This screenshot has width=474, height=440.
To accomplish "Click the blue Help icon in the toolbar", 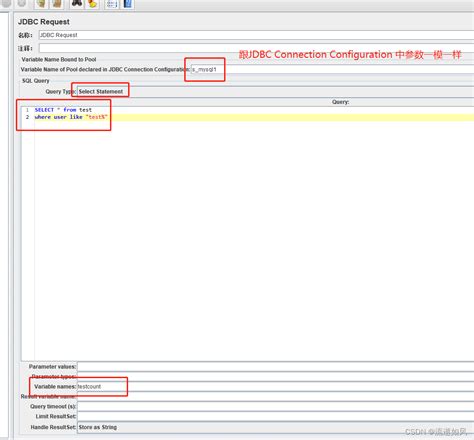I will [128, 4].
